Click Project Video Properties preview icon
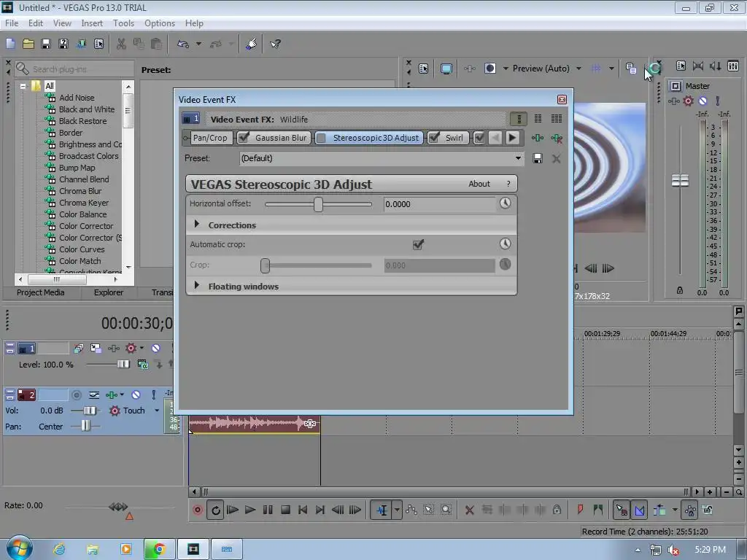This screenshot has width=747, height=560. (424, 69)
